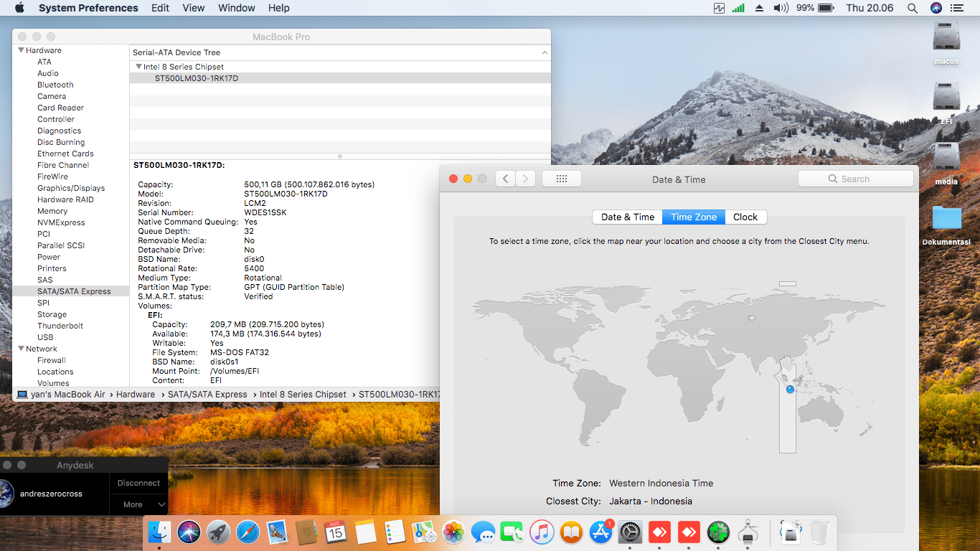Click Disconnect in the AnyDesk panel

click(x=138, y=483)
